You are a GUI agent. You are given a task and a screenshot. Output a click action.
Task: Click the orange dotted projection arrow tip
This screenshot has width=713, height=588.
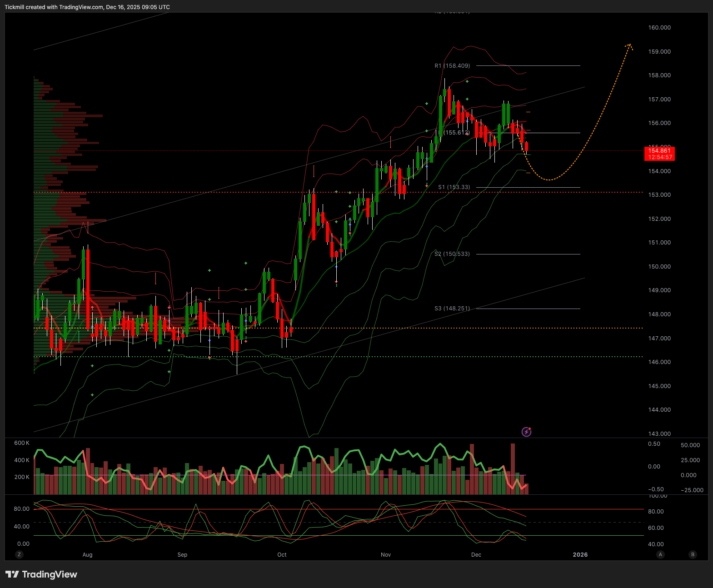point(630,45)
